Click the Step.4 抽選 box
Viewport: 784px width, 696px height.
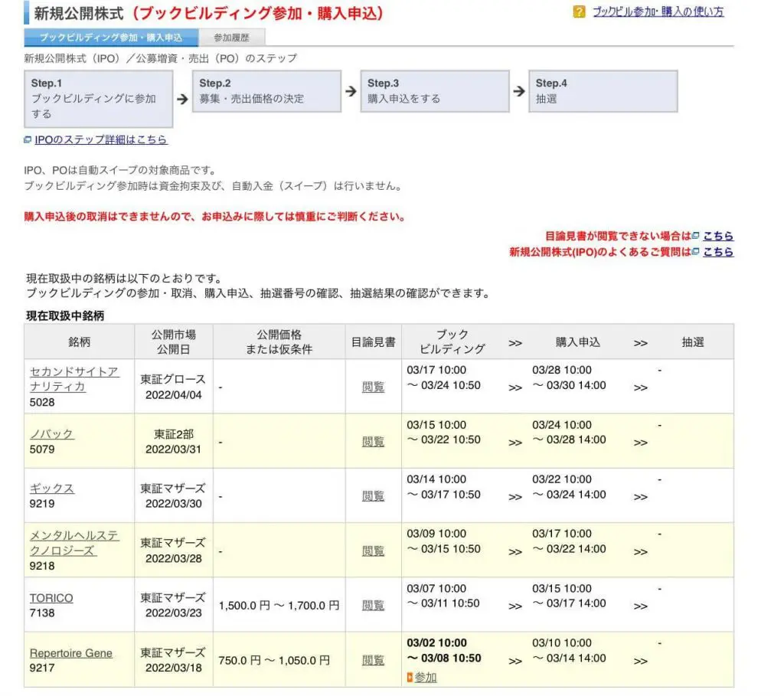(x=603, y=91)
